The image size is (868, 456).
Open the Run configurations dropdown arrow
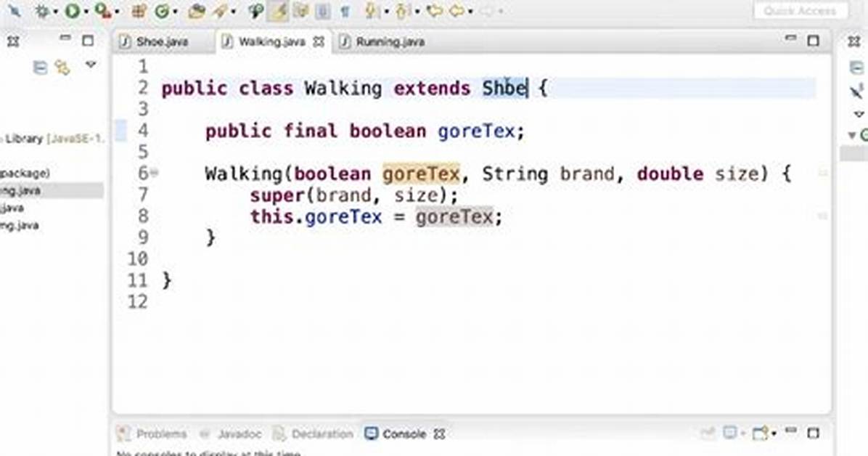click(86, 12)
